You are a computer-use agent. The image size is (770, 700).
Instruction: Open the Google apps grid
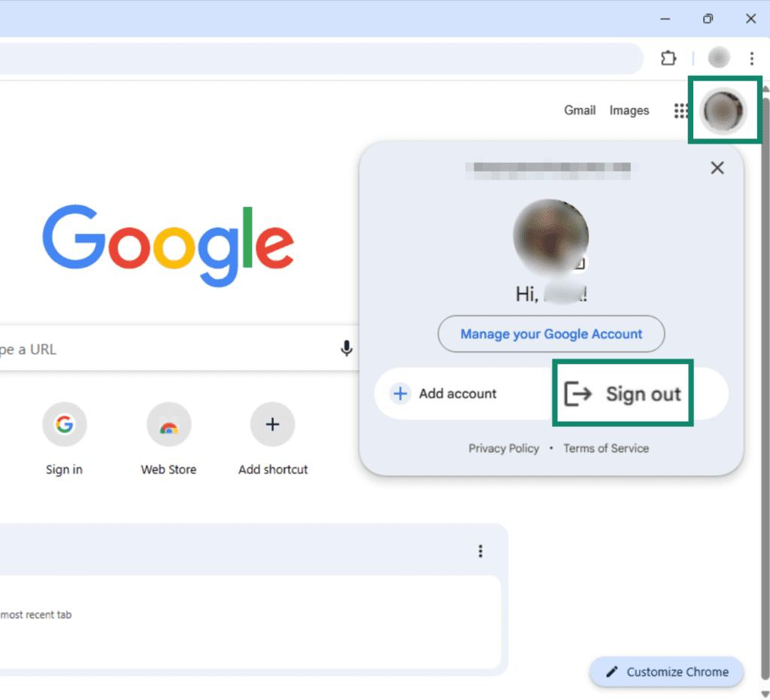pos(681,111)
